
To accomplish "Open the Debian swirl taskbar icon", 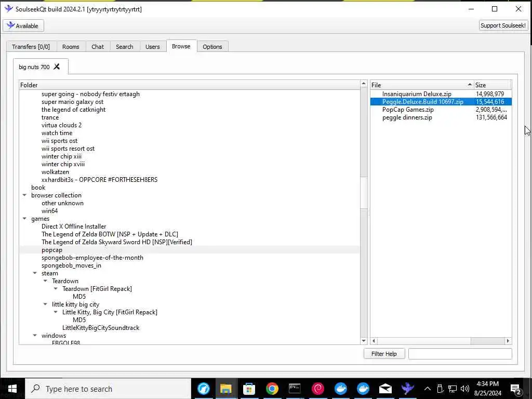I will click(317, 389).
